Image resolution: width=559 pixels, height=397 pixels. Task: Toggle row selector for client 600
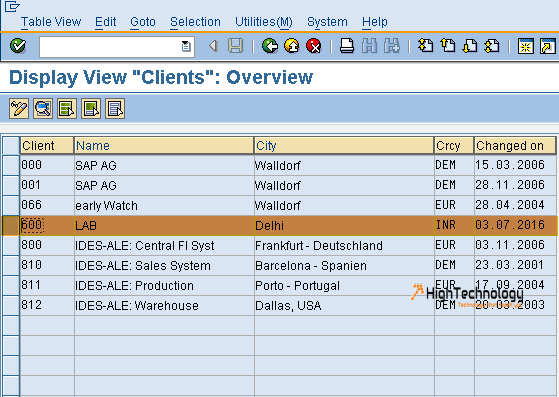pyautogui.click(x=11, y=225)
